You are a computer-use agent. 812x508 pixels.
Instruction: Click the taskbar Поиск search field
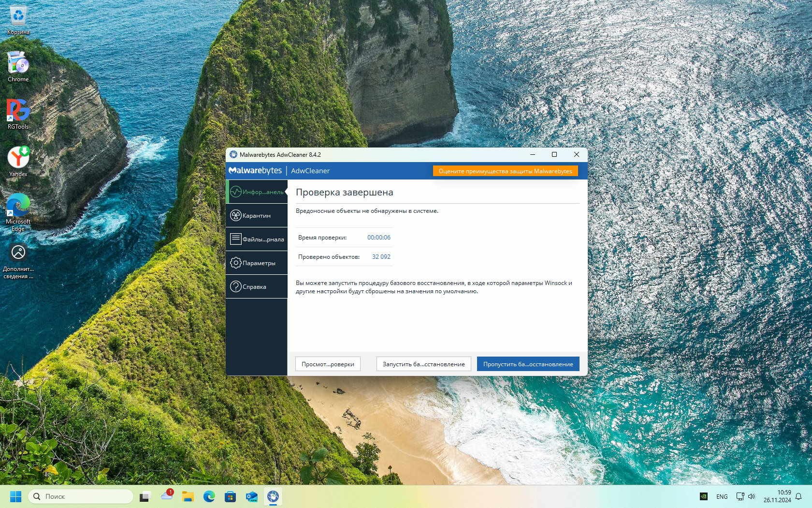tap(81, 496)
